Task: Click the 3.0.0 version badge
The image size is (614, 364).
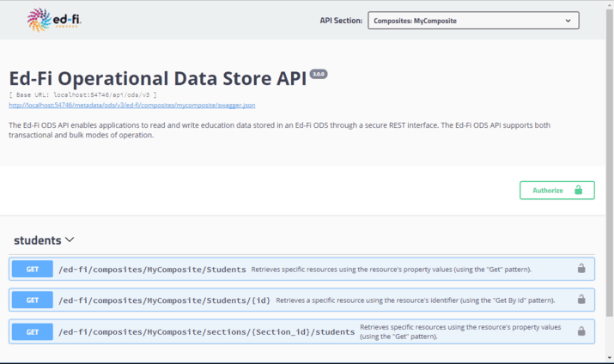Action: [319, 73]
